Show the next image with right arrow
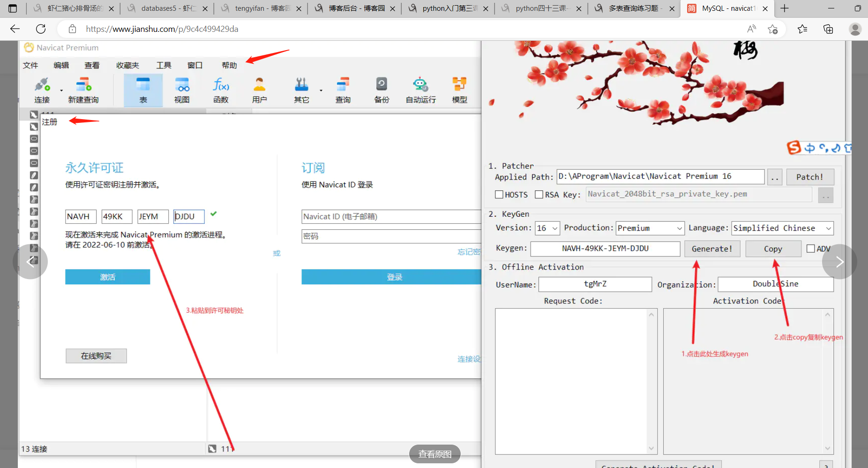868x468 pixels. 839,262
